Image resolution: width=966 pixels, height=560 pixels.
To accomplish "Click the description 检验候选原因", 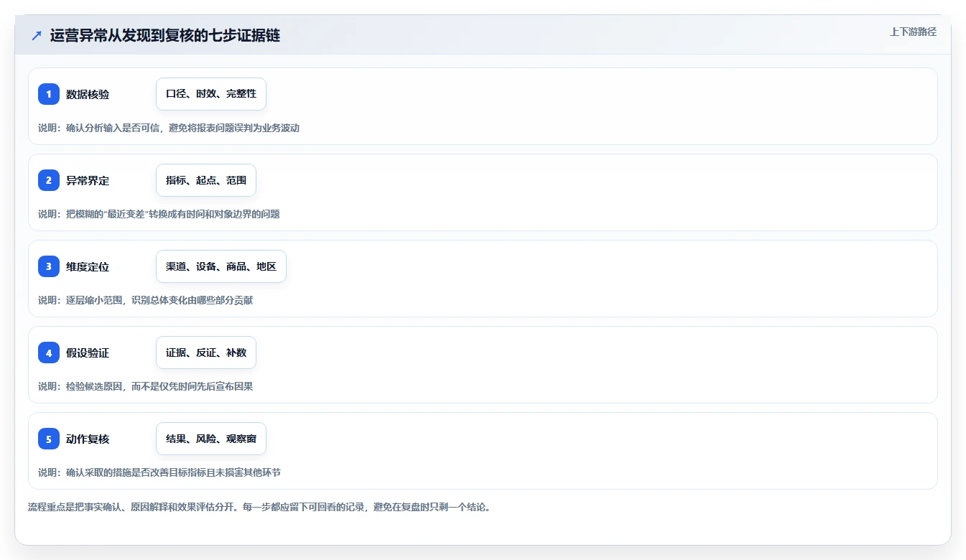I will (x=145, y=386).
